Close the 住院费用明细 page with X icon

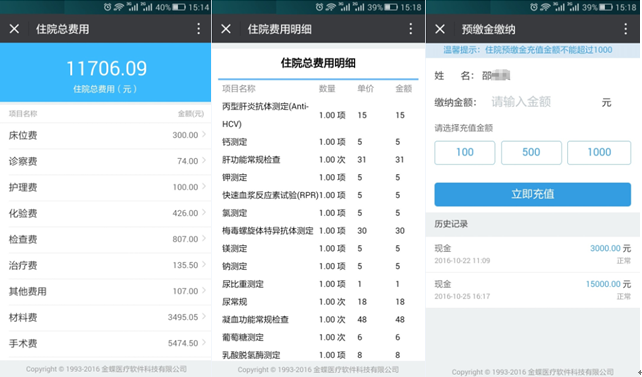pyautogui.click(x=226, y=29)
